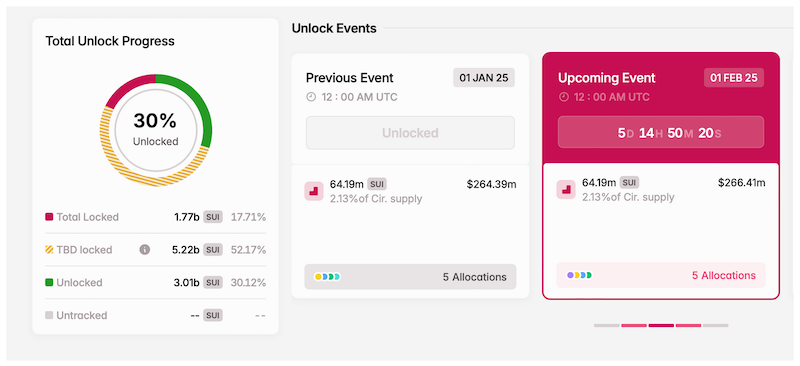Click the pink SUI allocation icon in Upcoming Event
The height and width of the screenshot is (366, 800).
[566, 189]
